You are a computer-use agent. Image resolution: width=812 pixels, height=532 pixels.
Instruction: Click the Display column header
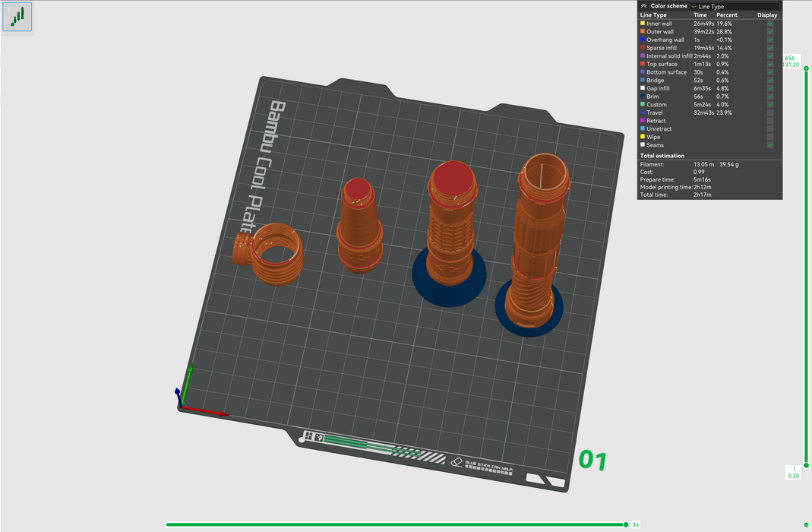click(x=767, y=15)
